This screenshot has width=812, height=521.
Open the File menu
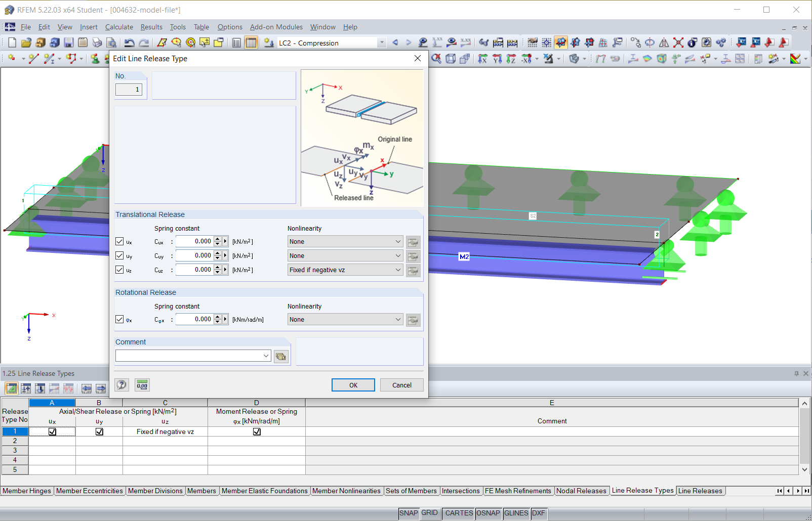click(26, 27)
